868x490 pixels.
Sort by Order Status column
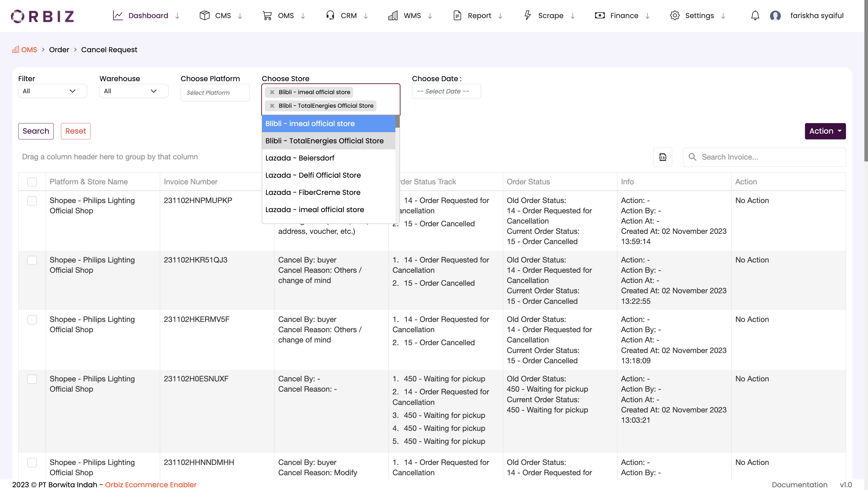(x=528, y=182)
